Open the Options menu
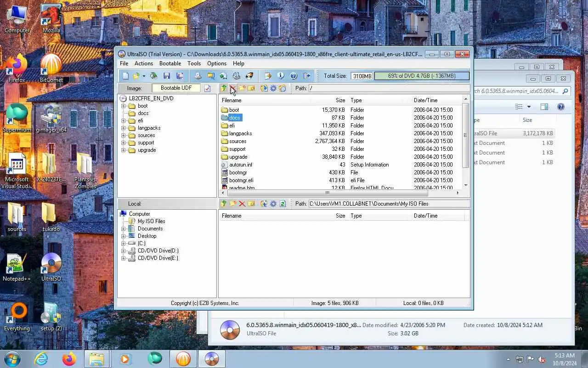Viewport: 588px width, 368px height. tap(217, 63)
